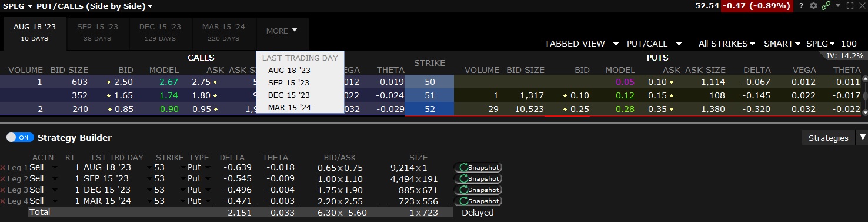Open the settings gear icon
This screenshot has height=222, width=868.
coord(814,6)
